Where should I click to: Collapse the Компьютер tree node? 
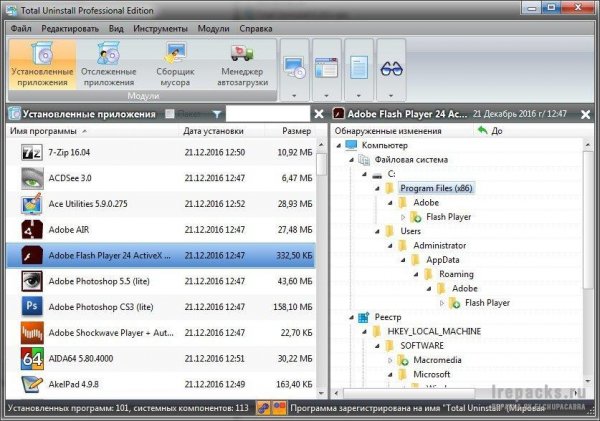(339, 145)
